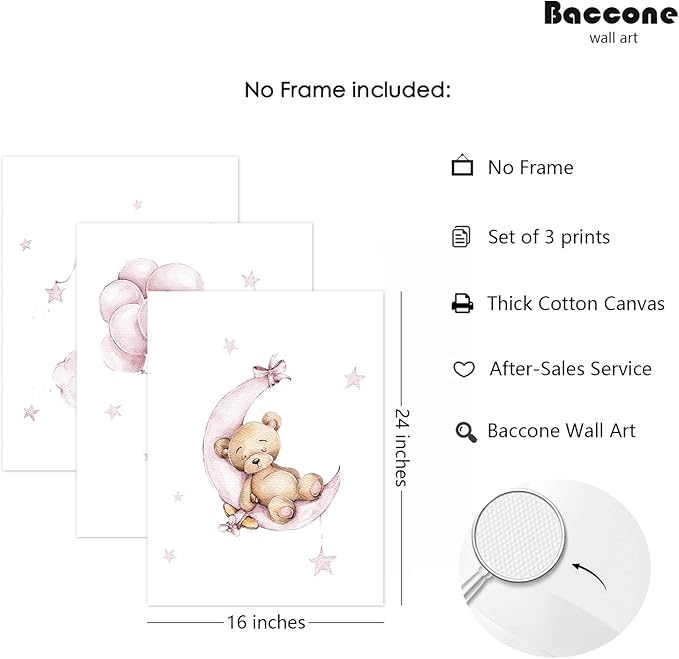Click the document icon beside Set of 3 prints
Image resolution: width=679 pixels, height=659 pixels.
[461, 237]
